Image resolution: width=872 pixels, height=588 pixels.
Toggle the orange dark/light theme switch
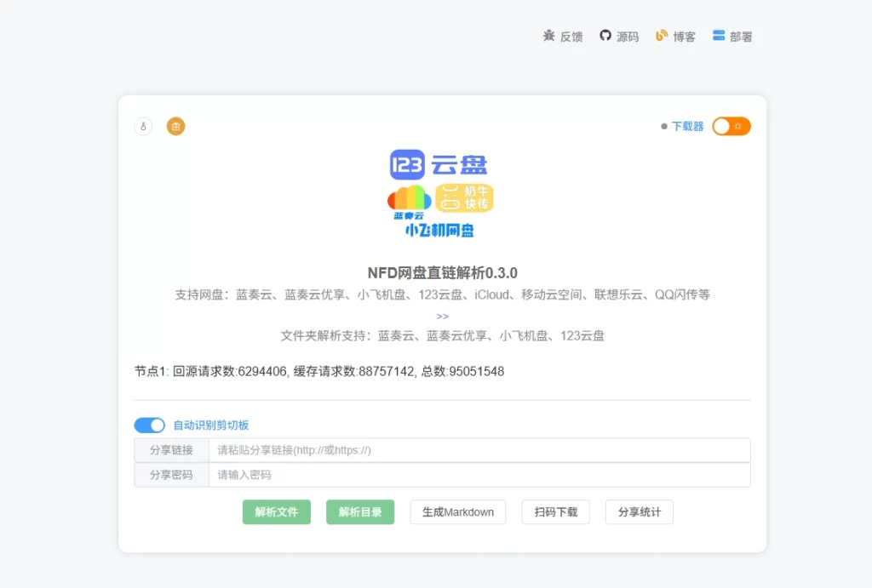coord(731,126)
